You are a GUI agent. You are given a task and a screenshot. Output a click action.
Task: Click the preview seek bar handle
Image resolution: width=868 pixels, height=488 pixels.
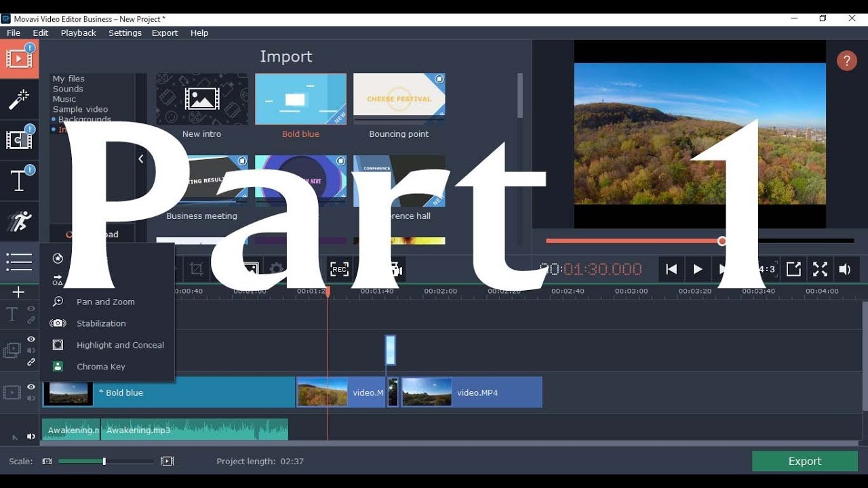722,241
